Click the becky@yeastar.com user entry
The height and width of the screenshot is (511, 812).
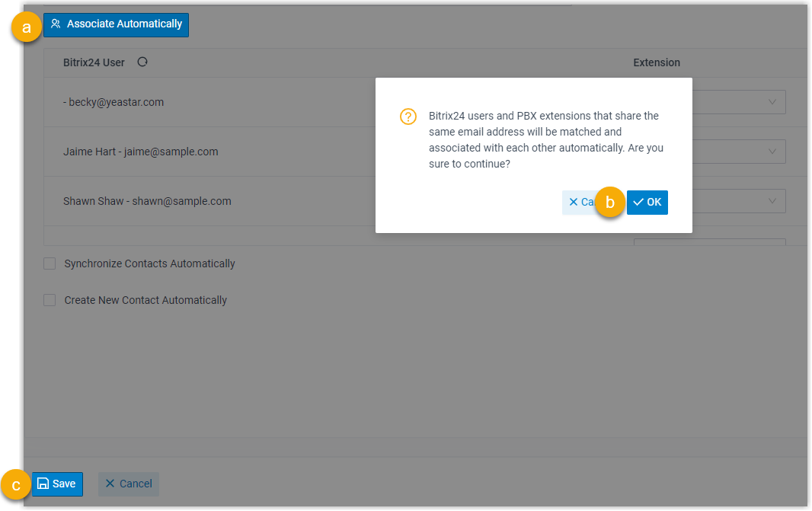(x=116, y=102)
